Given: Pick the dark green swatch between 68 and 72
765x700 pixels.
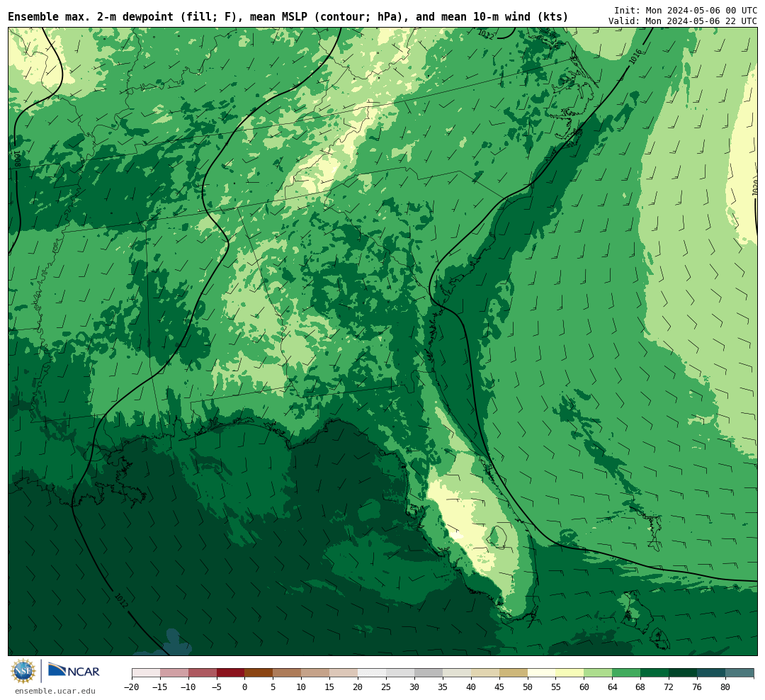Looking at the screenshot, I should 655,673.
